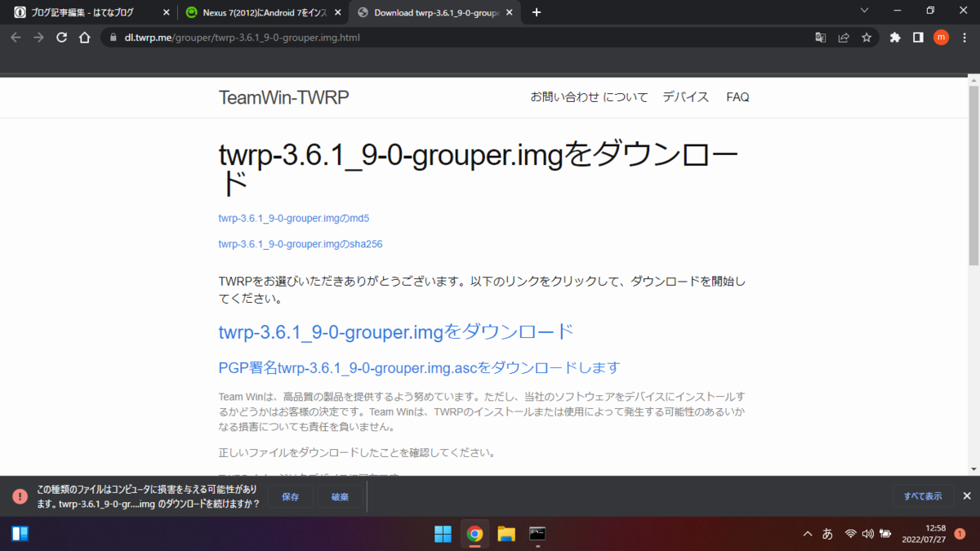Open the notification badge showing 1
Screen dimensions: 980x551
pos(960,533)
